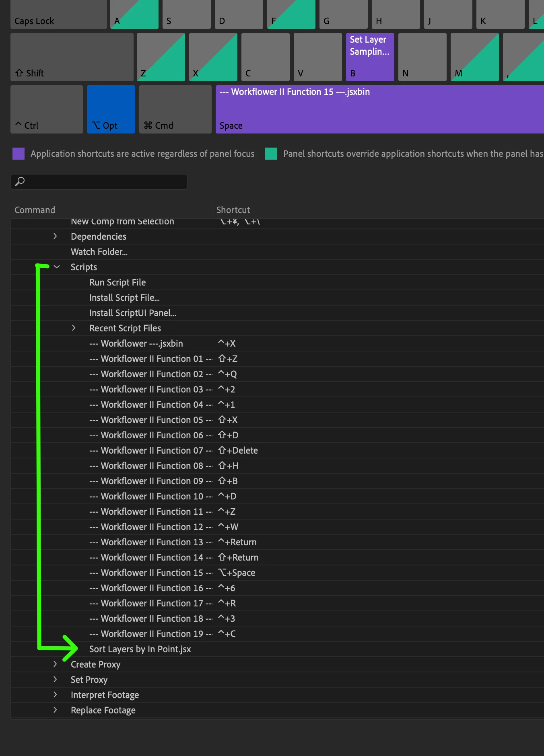Click inside the shortcut search field
The image size is (544, 756).
[x=99, y=181]
